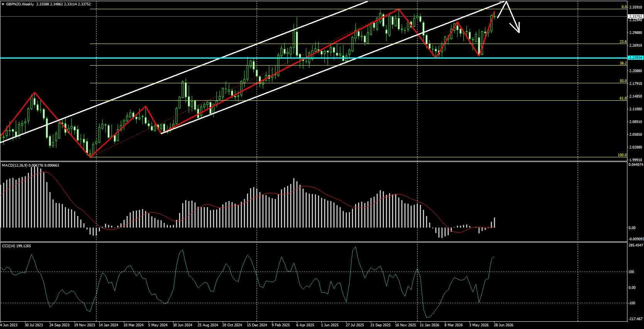Click the 30 Jul 2023 date label
This screenshot has width=644, height=329.
[x=34, y=325]
